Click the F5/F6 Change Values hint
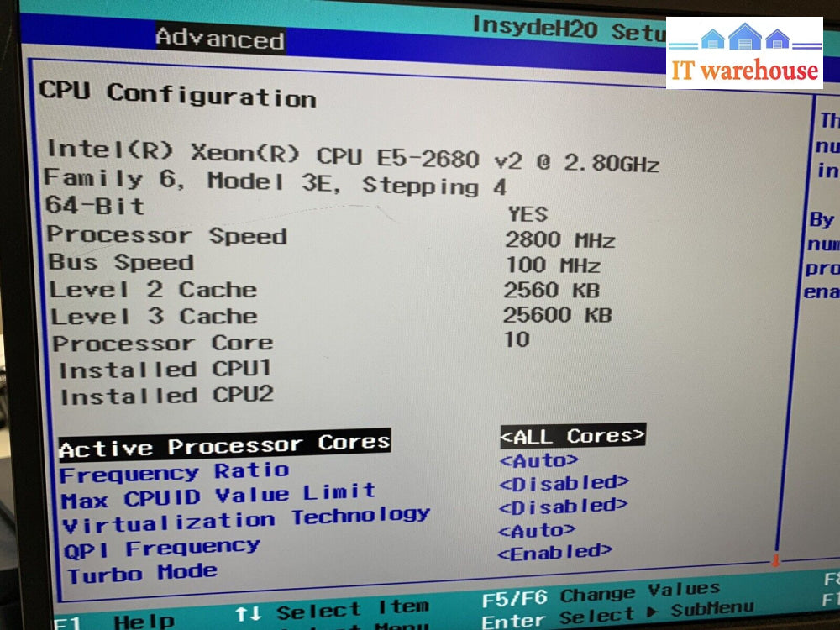The image size is (840, 630). pos(601,594)
